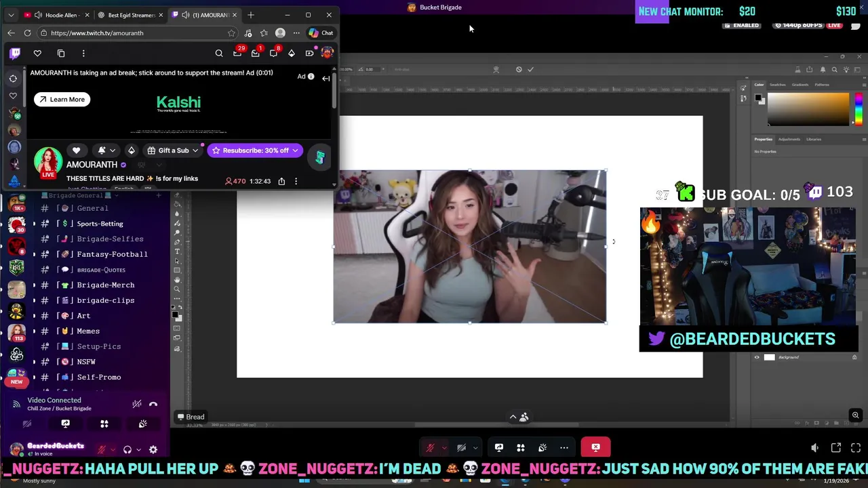Click Resubscribe: 30% off button

[254, 150]
